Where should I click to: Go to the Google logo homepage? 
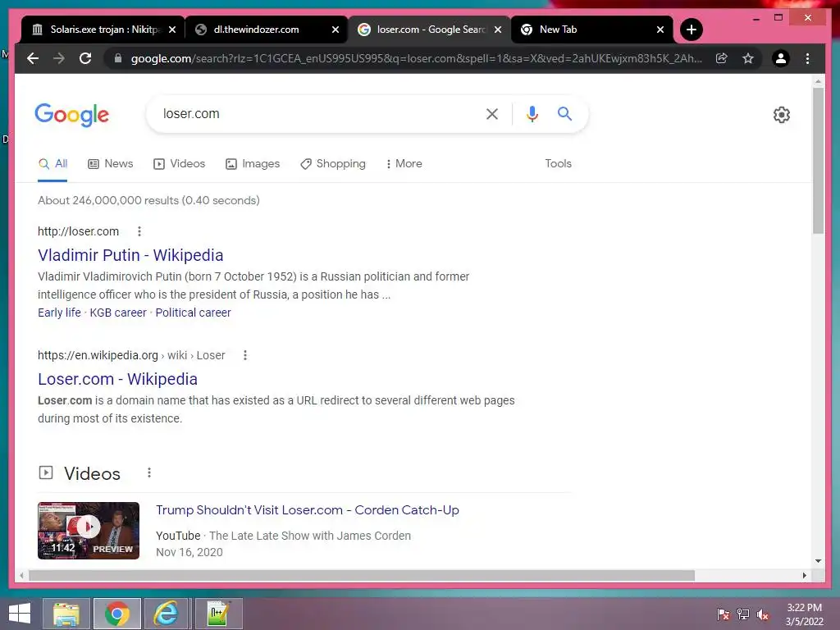click(72, 115)
